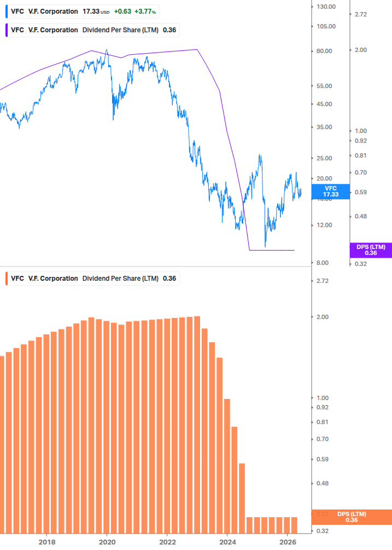This screenshot has width=392, height=550.
Task: Click the purple color marker of the dividend legend
Action: click(7, 30)
